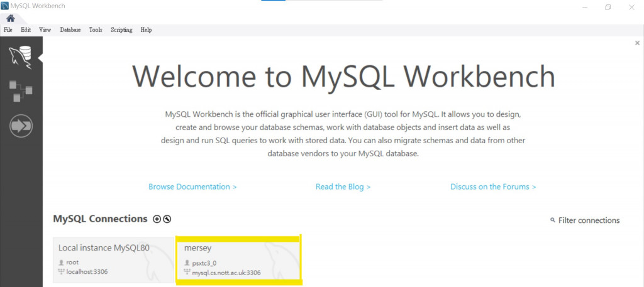Click the mysql.cs.nott.ac.uk:3306 host text
The height and width of the screenshot is (287, 644).
(x=226, y=272)
